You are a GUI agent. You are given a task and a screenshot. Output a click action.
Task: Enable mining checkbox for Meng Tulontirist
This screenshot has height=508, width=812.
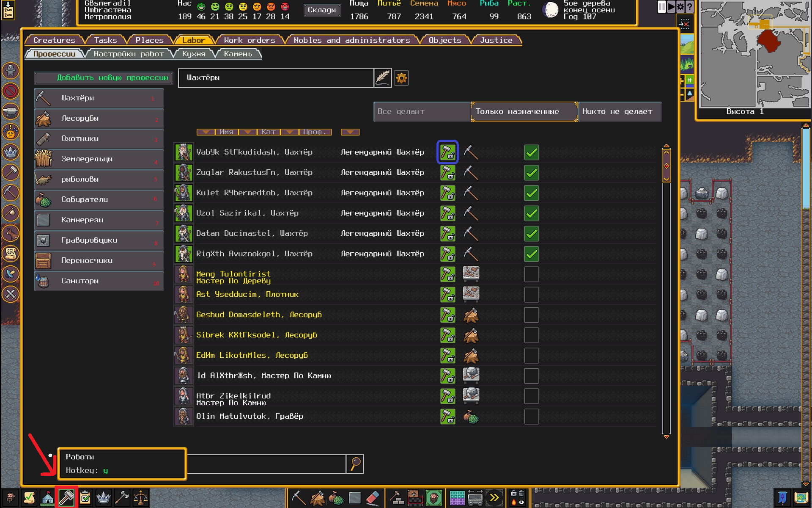tap(531, 274)
